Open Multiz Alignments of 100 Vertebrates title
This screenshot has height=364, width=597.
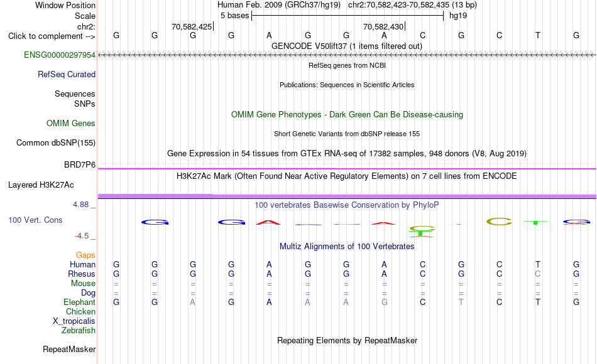click(x=347, y=247)
